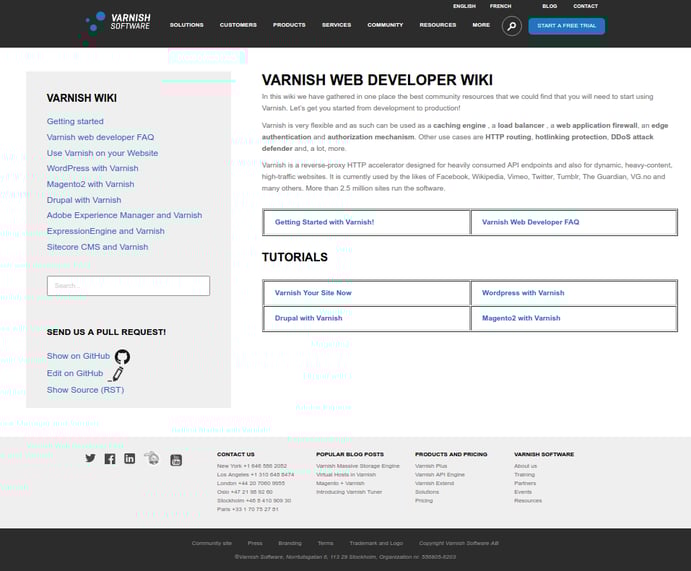Click the GitHub octocat icon
The height and width of the screenshot is (571, 691).
pyautogui.click(x=122, y=356)
